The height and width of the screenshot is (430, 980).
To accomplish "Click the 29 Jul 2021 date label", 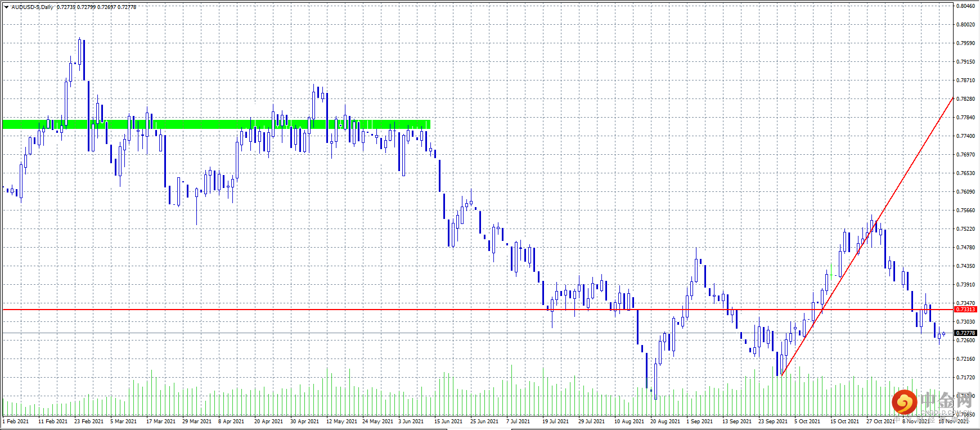I will [592, 421].
